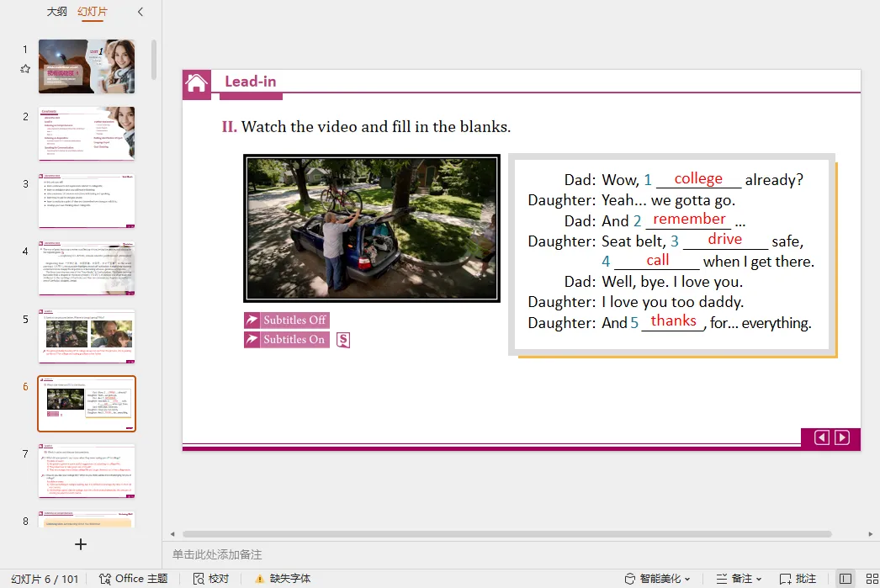880x588 pixels.
Task: Click the horizontal scrollbar under the slide
Action: coord(506,534)
